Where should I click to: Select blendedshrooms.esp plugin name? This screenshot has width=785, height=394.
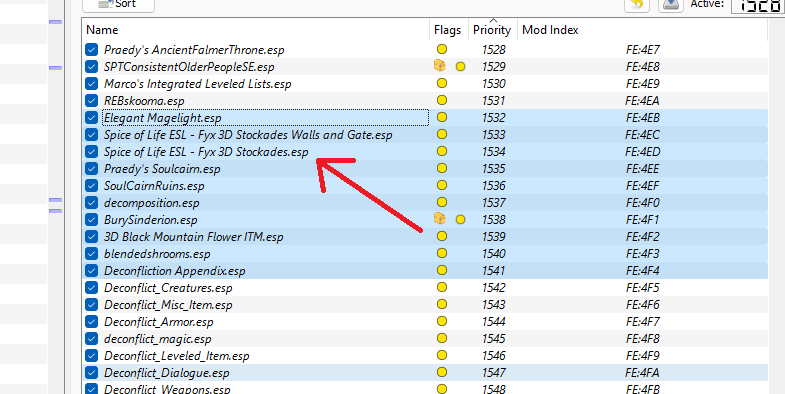(x=157, y=254)
